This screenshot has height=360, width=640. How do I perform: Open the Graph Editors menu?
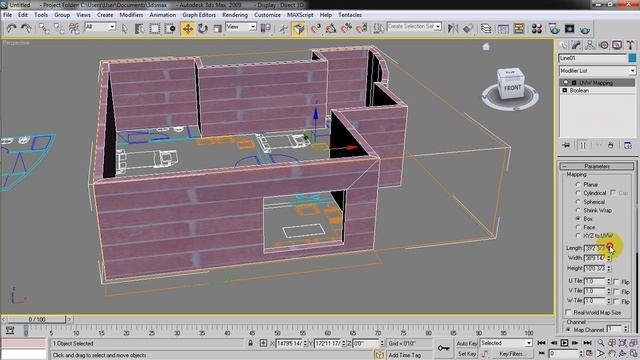click(x=199, y=15)
